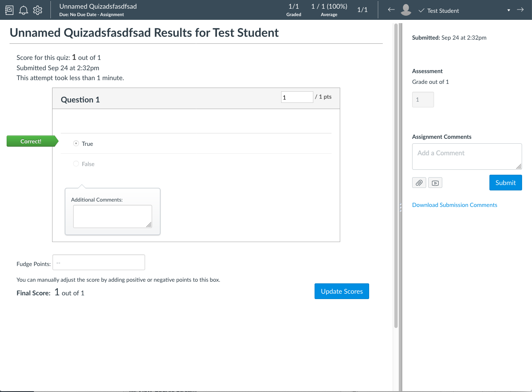Open the student list dropdown caret
The image size is (532, 392).
(x=508, y=10)
